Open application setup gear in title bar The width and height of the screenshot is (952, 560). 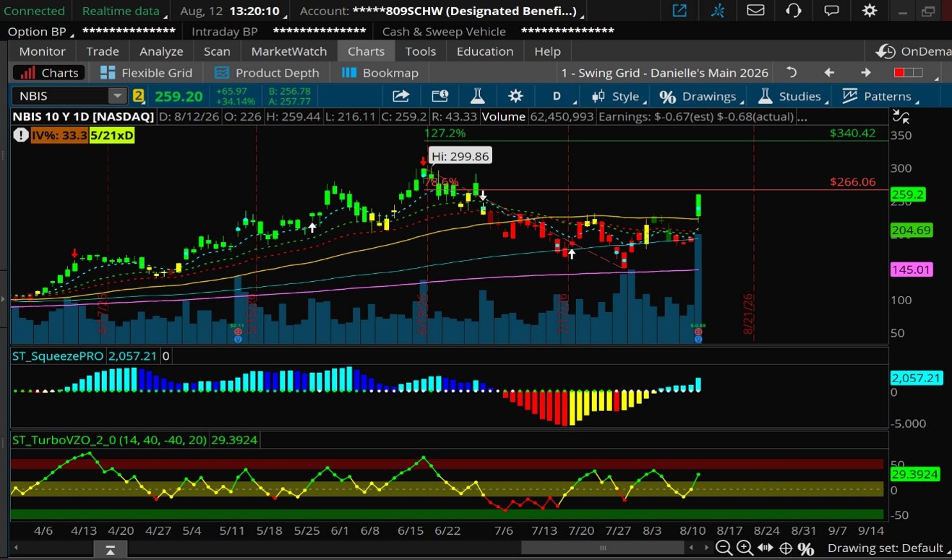[870, 11]
